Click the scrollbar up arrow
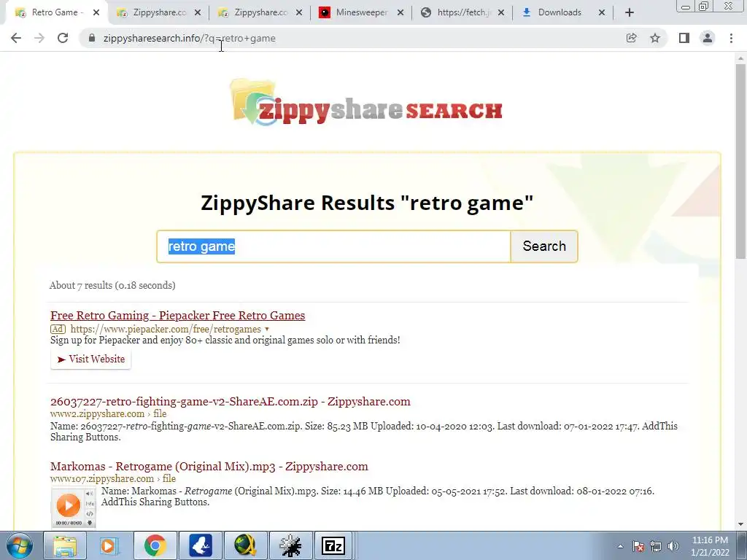This screenshot has height=560, width=747. tap(740, 58)
